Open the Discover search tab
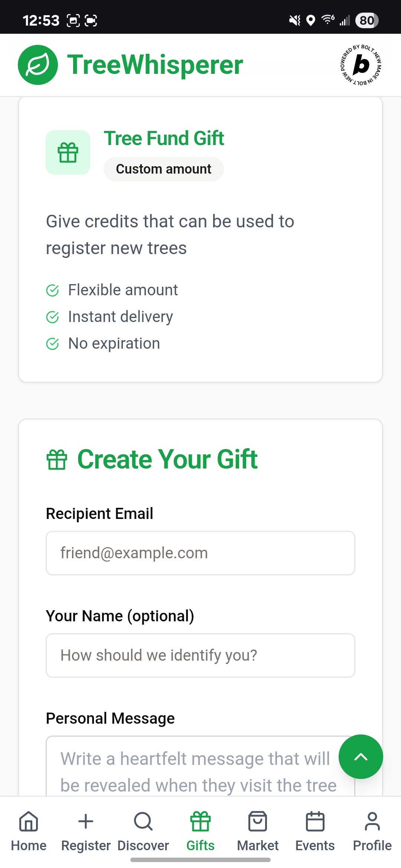 (x=143, y=831)
